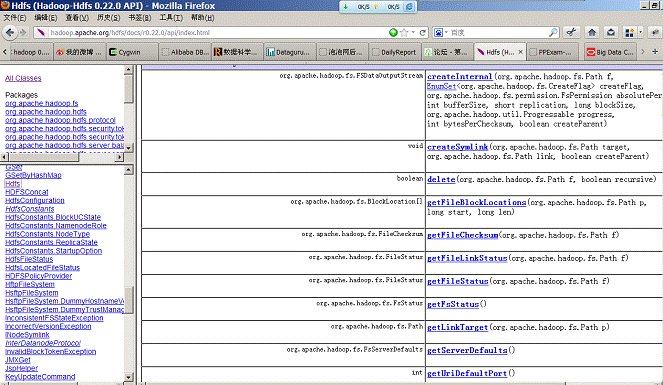Viewport: 663px width, 385px height.
Task: Open the 编辑(E) menu
Action: tap(46, 18)
